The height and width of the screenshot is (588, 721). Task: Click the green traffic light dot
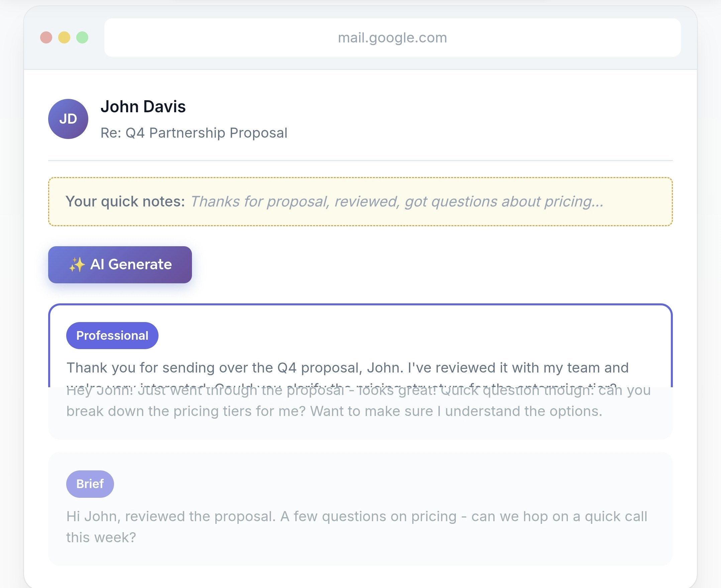pyautogui.click(x=81, y=38)
